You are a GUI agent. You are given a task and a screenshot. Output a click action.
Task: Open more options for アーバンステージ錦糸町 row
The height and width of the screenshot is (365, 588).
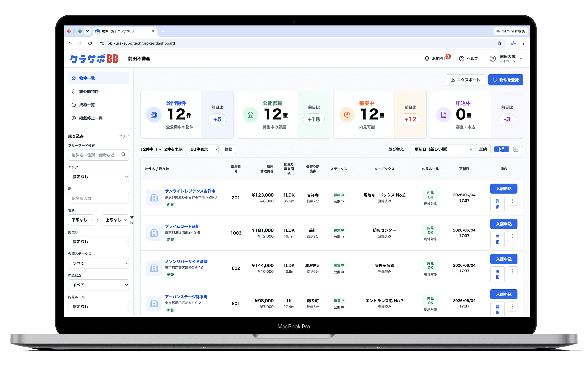point(512,307)
